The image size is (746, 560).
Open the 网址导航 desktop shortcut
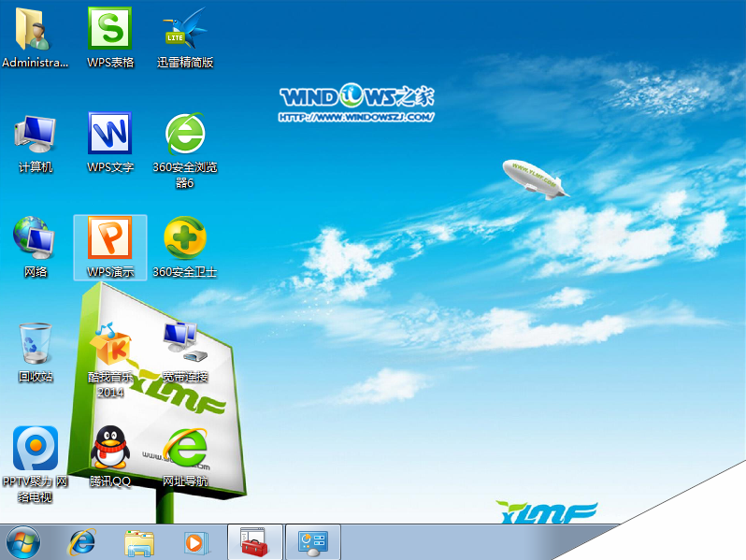pyautogui.click(x=185, y=449)
